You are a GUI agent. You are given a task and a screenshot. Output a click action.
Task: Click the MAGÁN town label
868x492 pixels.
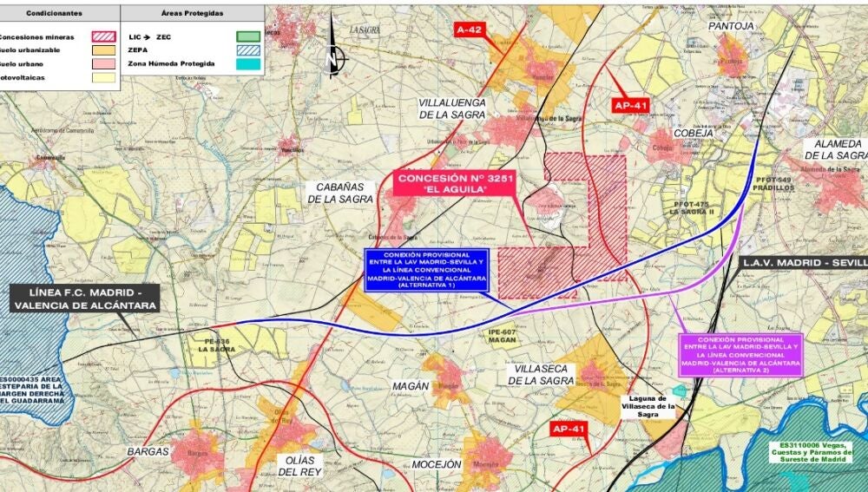(x=411, y=386)
